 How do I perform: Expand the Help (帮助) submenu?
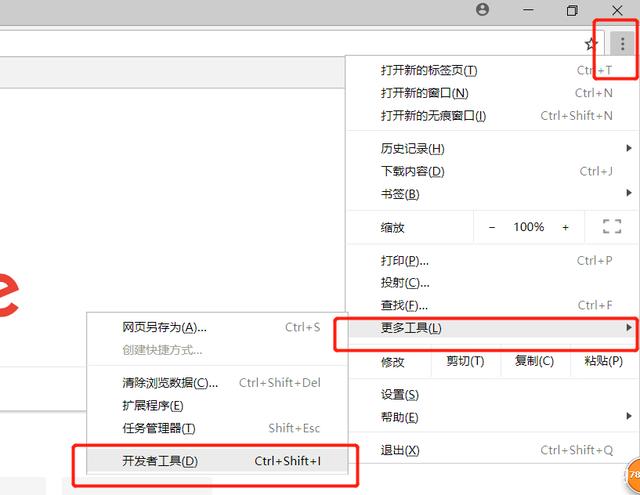(x=491, y=417)
